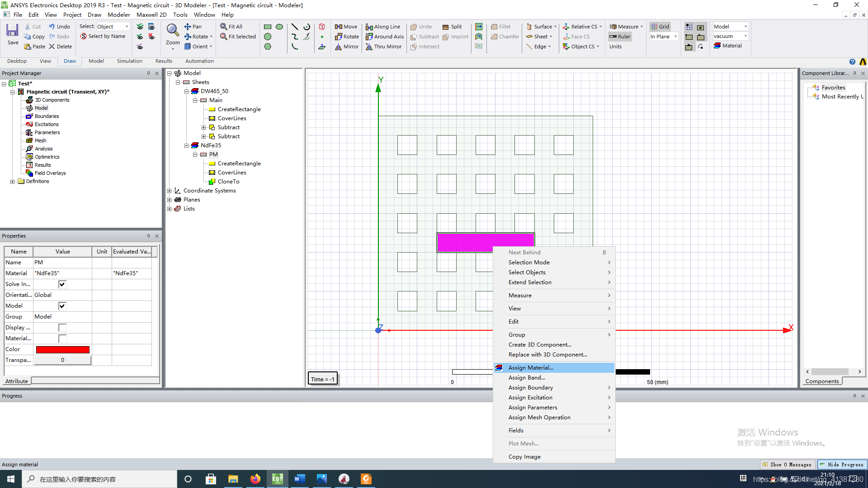Click the Ruler tool

point(620,37)
